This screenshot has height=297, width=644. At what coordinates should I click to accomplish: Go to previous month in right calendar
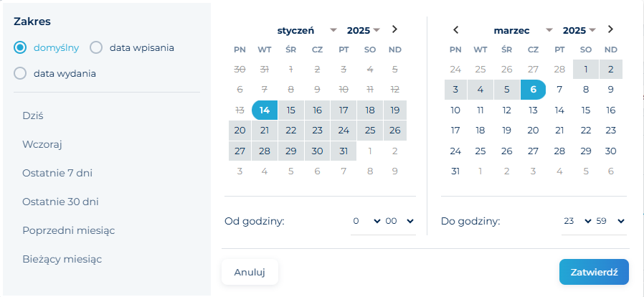[x=455, y=29]
